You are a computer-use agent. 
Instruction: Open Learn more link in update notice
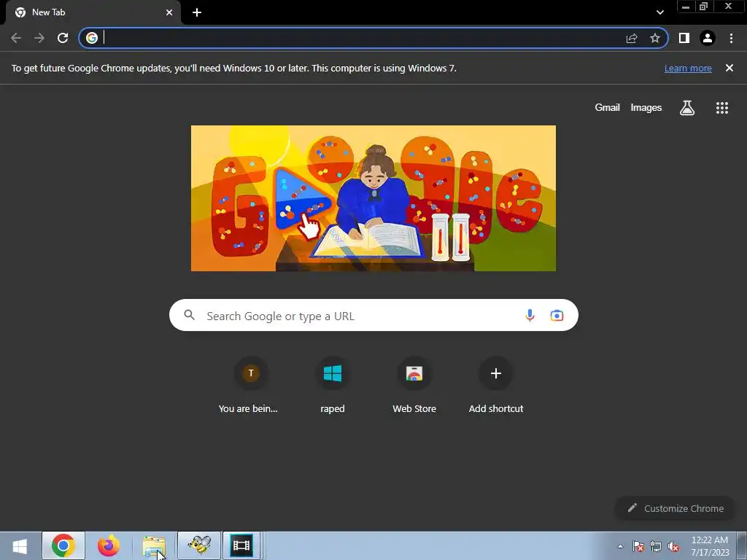coord(688,68)
